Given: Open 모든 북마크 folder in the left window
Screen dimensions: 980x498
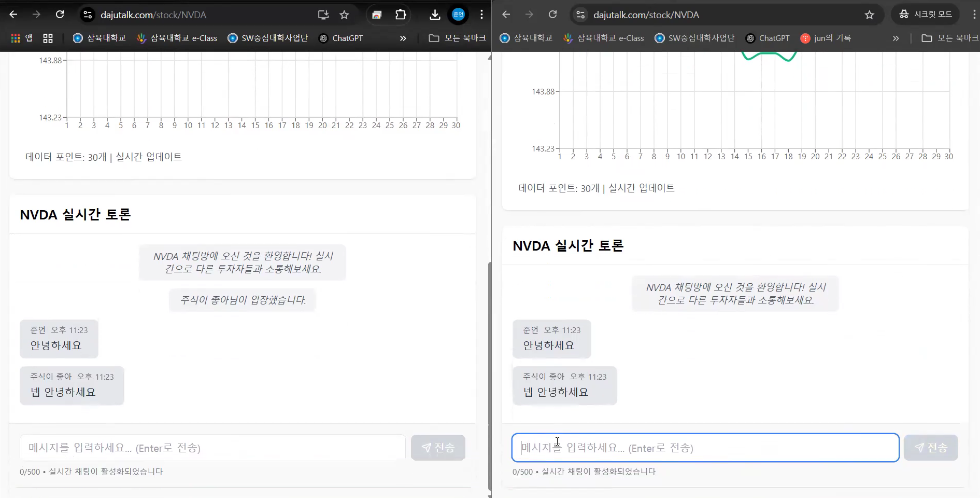Looking at the screenshot, I should click(x=457, y=38).
